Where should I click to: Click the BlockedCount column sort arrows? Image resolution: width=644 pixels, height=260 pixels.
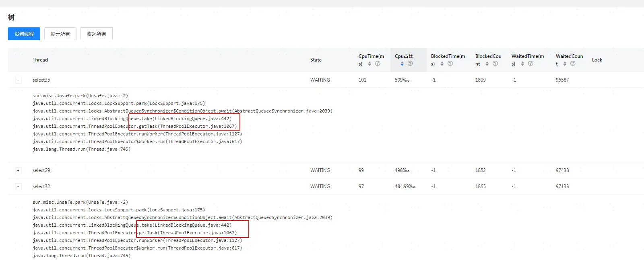pos(487,64)
